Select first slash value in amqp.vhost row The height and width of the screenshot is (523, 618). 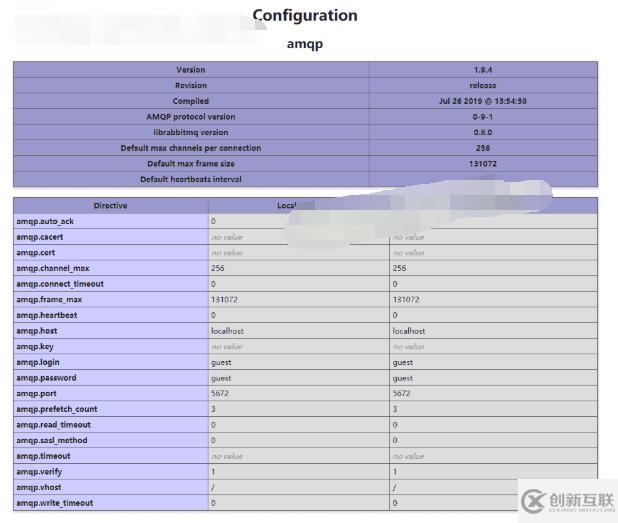(213, 488)
